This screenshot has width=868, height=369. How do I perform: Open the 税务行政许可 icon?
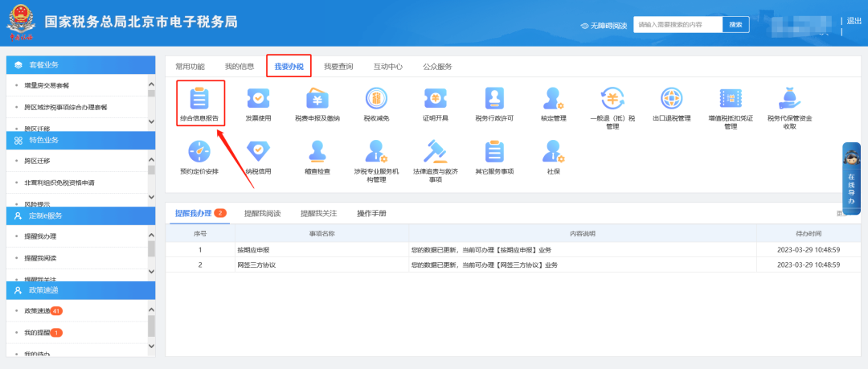pos(494,99)
